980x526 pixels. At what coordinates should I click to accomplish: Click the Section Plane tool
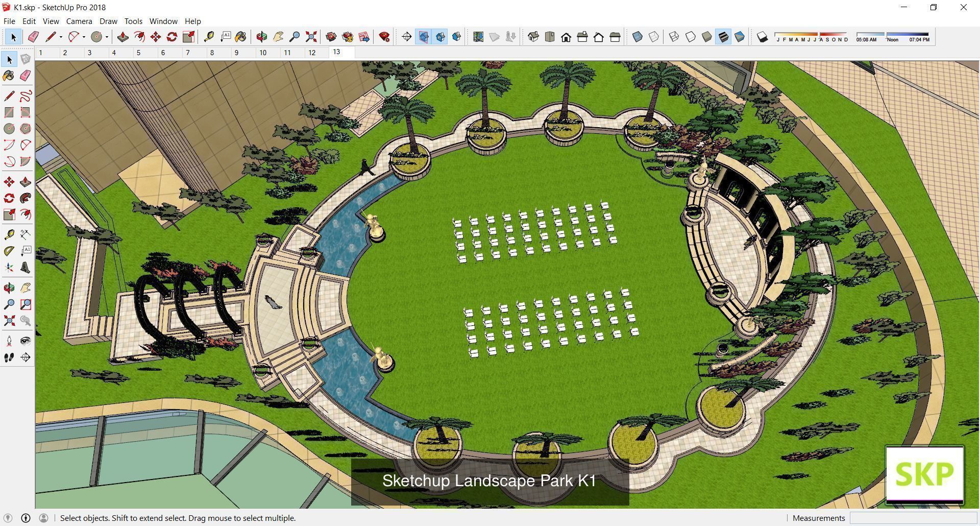tap(407, 37)
